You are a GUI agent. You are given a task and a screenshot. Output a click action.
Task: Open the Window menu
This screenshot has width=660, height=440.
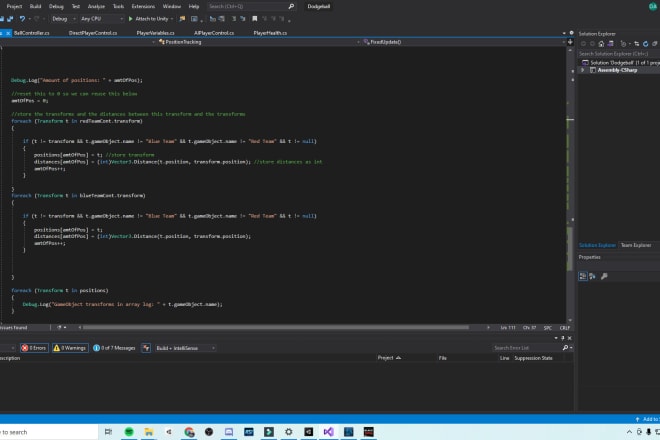pos(172,6)
